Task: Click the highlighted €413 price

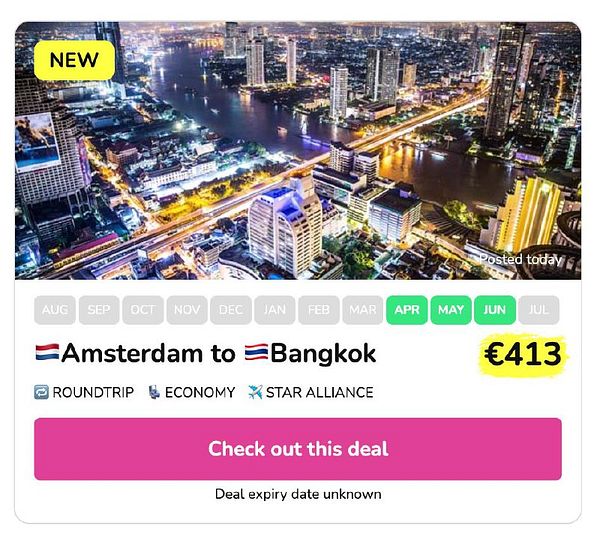Action: pos(523,354)
